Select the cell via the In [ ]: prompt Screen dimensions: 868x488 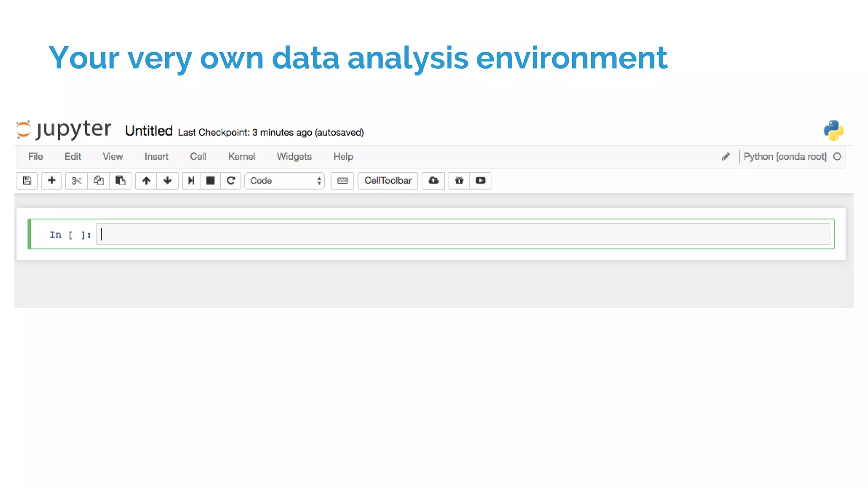point(70,235)
